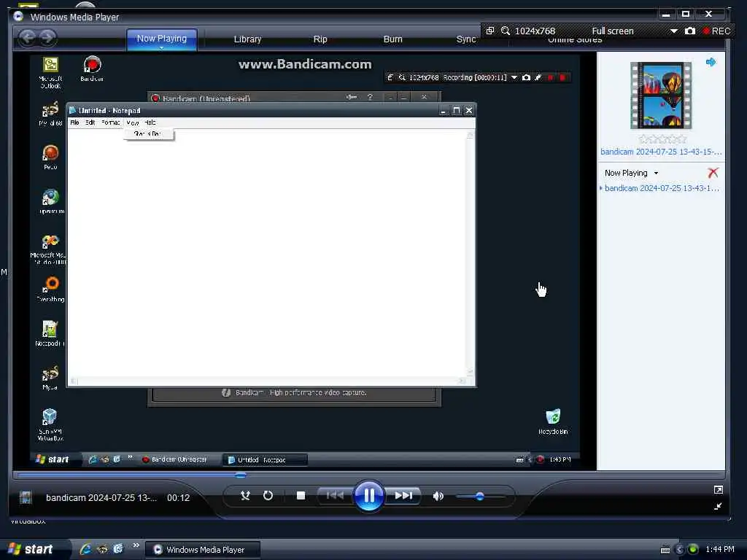Viewport: 747px width, 560px height.
Task: Choose Full screen in Bandicam bar
Action: click(613, 31)
